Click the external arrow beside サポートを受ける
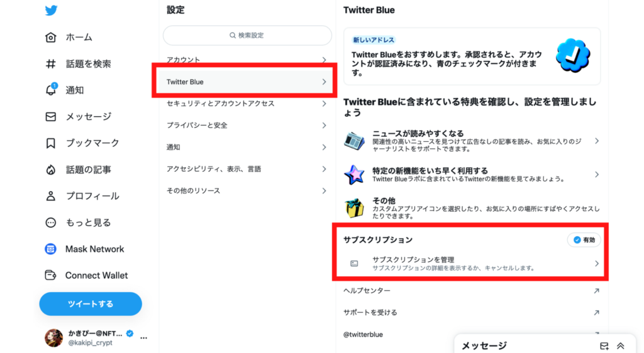 tap(596, 312)
